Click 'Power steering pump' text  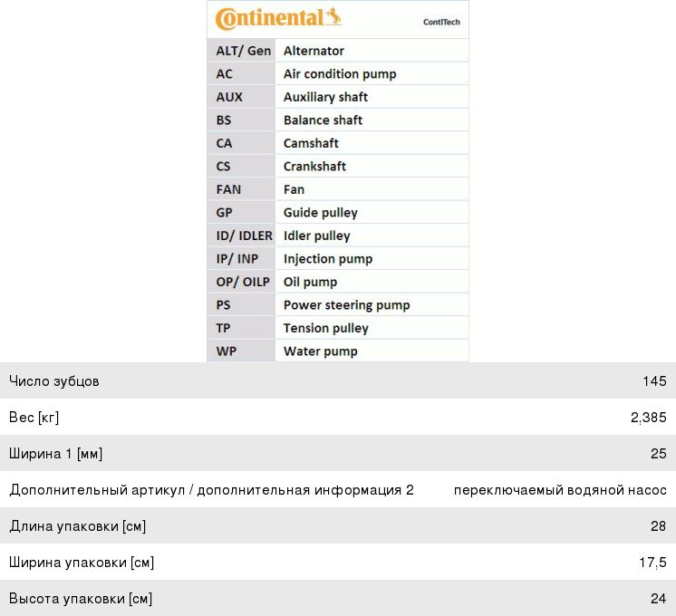coord(347,305)
